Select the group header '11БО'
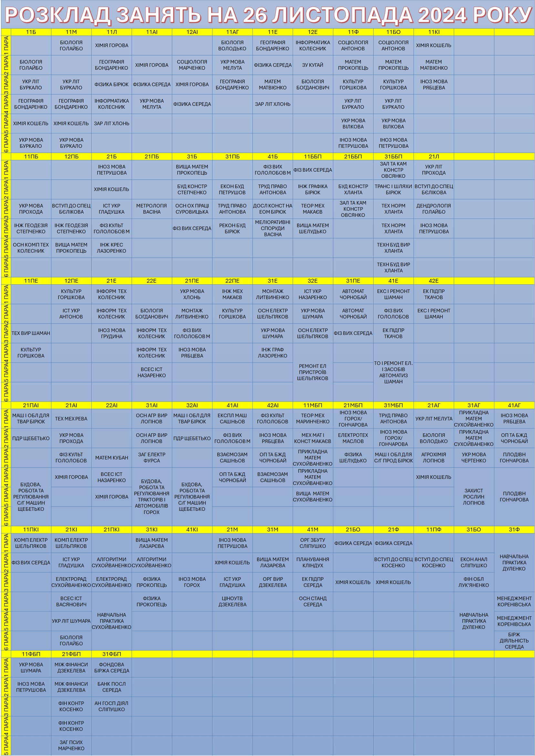535x756 pixels. pyautogui.click(x=393, y=32)
